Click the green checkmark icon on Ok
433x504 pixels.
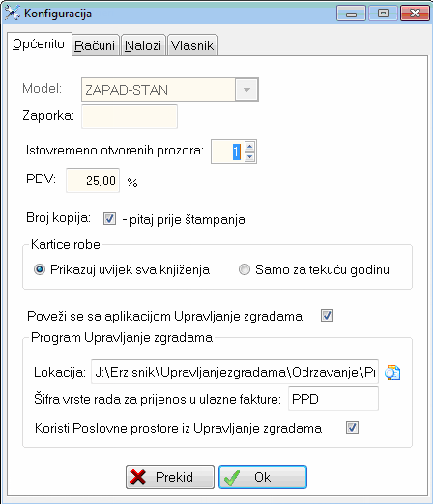coord(232,477)
